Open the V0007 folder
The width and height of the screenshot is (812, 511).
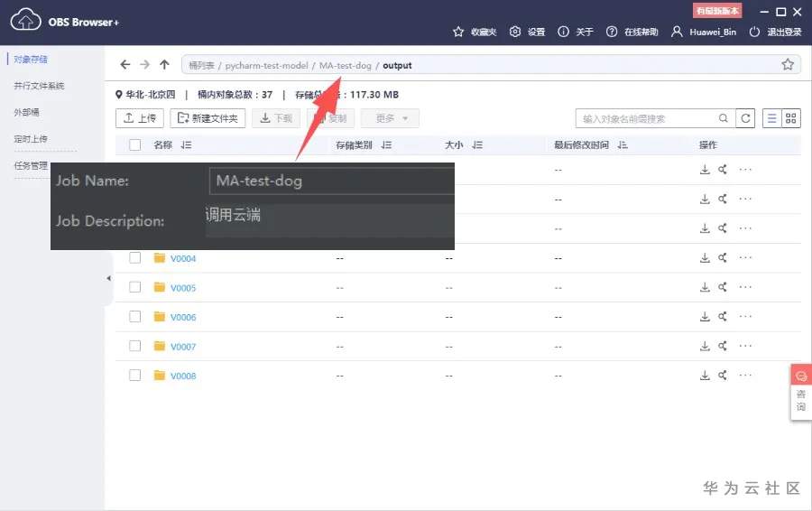click(183, 347)
